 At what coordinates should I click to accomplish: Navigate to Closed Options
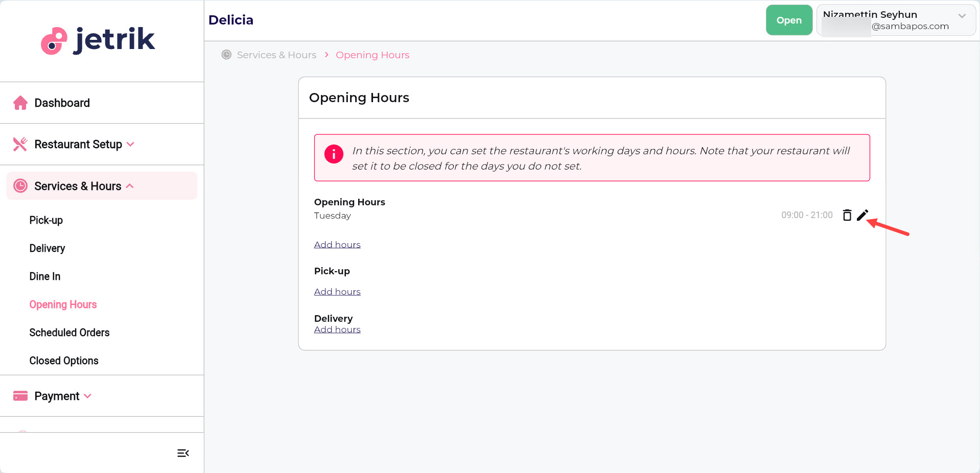click(x=64, y=361)
